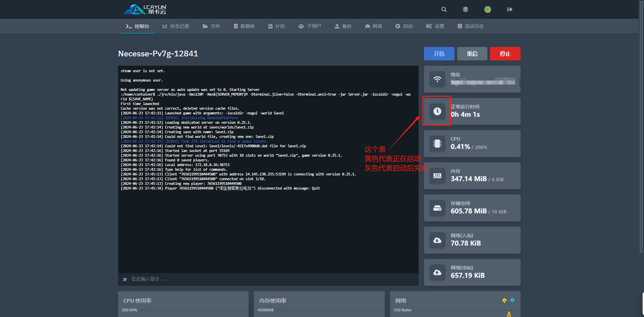This screenshot has height=317, width=644.
Task: Click the inbound value 70.78 KiB
Action: pyautogui.click(x=466, y=243)
